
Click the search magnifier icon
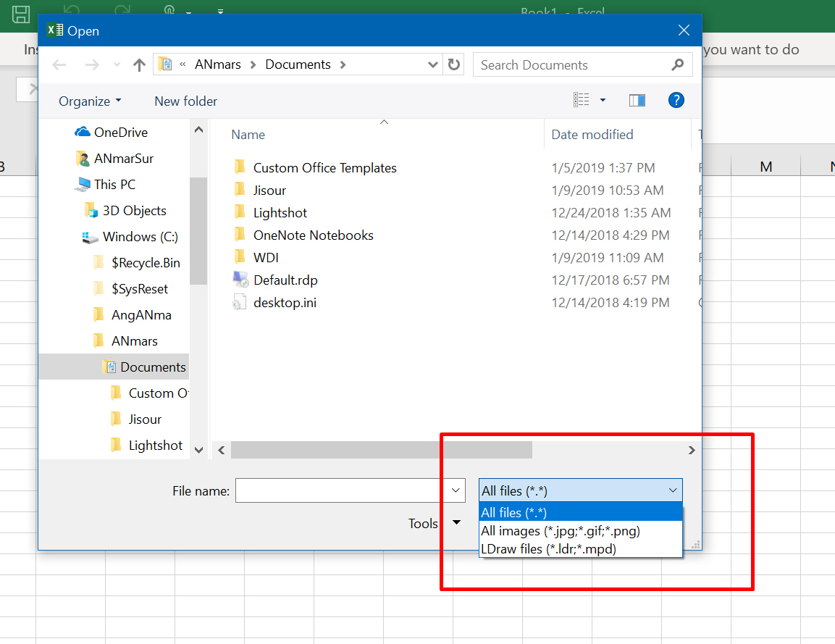(678, 64)
